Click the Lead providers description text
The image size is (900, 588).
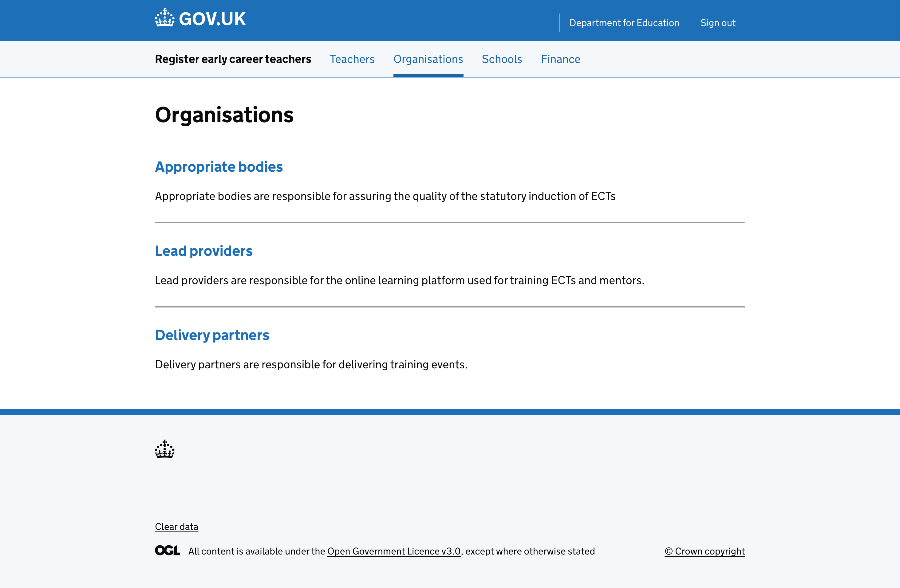pos(400,280)
